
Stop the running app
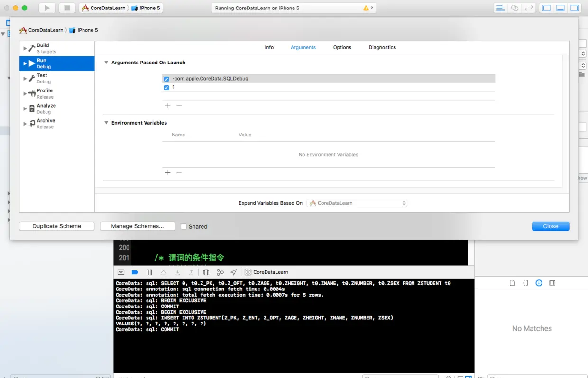point(67,8)
